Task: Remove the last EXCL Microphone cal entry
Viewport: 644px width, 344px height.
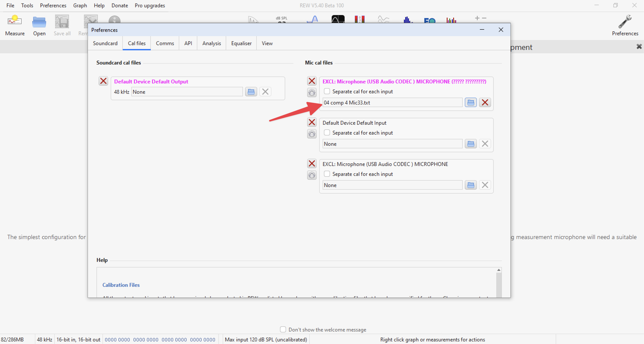Action: coord(311,164)
